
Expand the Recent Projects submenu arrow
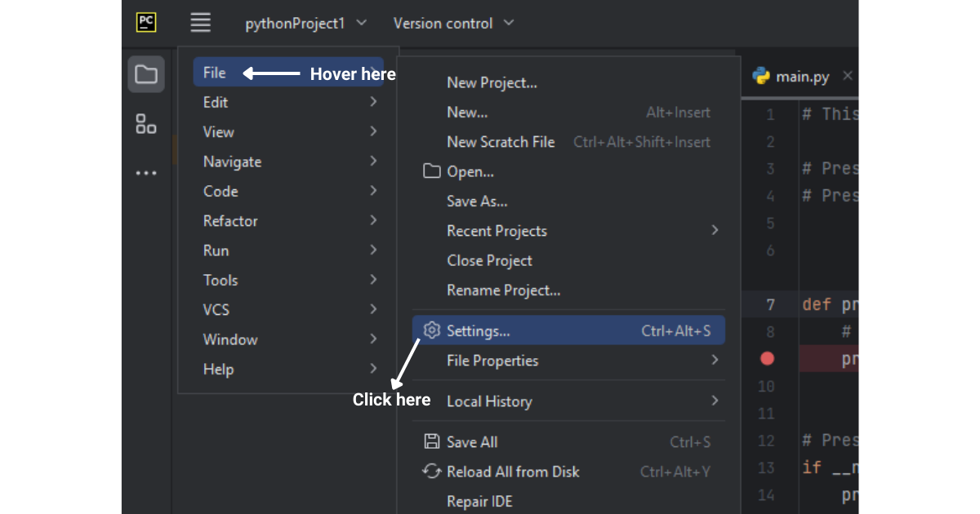point(715,230)
